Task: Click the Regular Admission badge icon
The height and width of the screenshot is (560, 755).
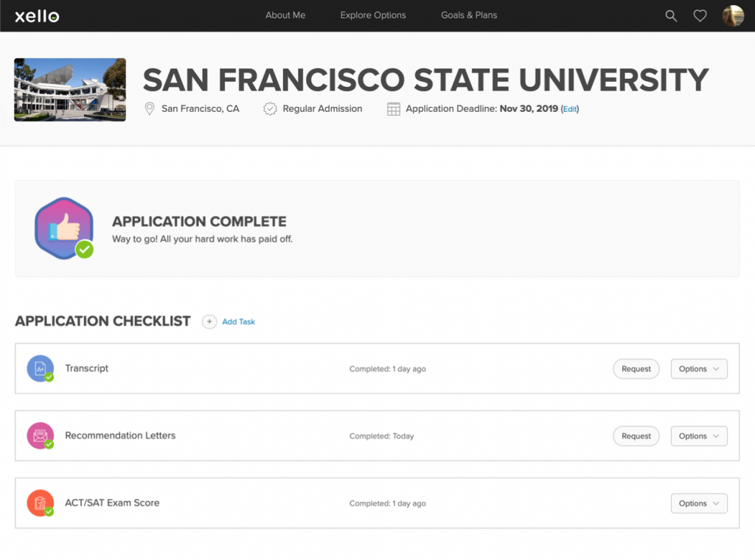Action: tap(270, 108)
